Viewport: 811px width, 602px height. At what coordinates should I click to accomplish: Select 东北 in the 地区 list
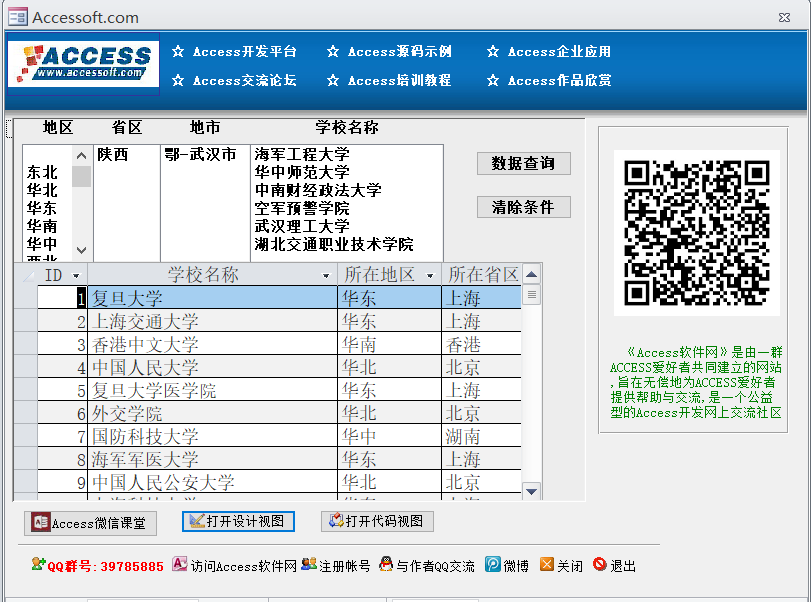pos(42,172)
